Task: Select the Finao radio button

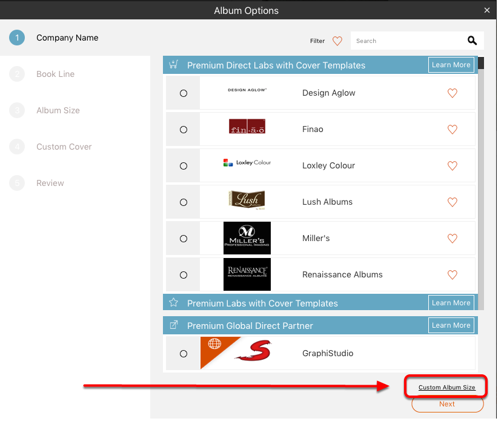Action: coord(184,130)
